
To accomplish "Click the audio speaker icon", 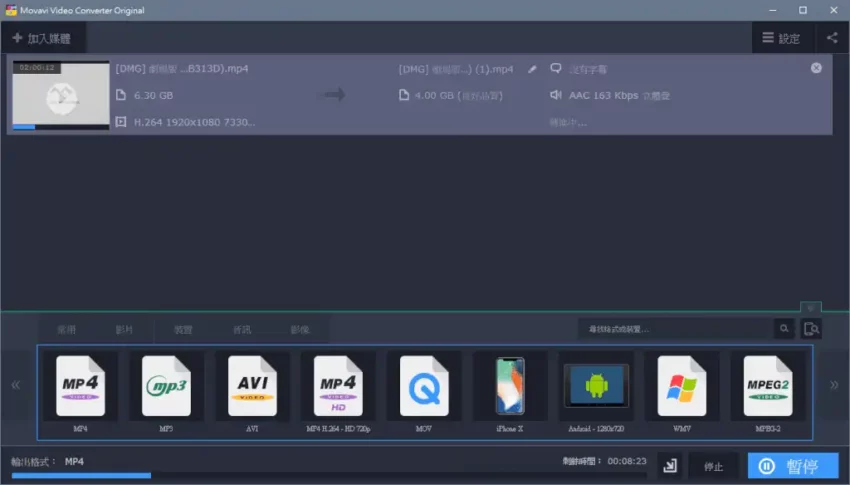I will tap(556, 95).
